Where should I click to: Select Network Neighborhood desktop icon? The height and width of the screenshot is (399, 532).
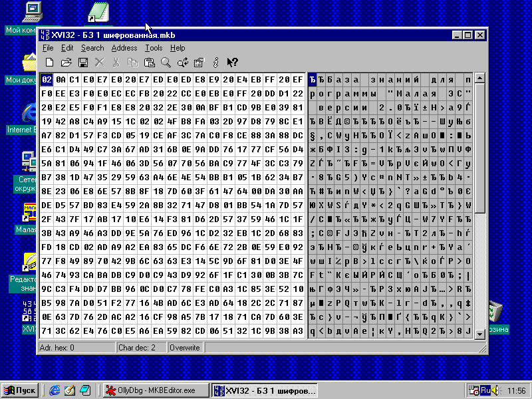point(29,161)
